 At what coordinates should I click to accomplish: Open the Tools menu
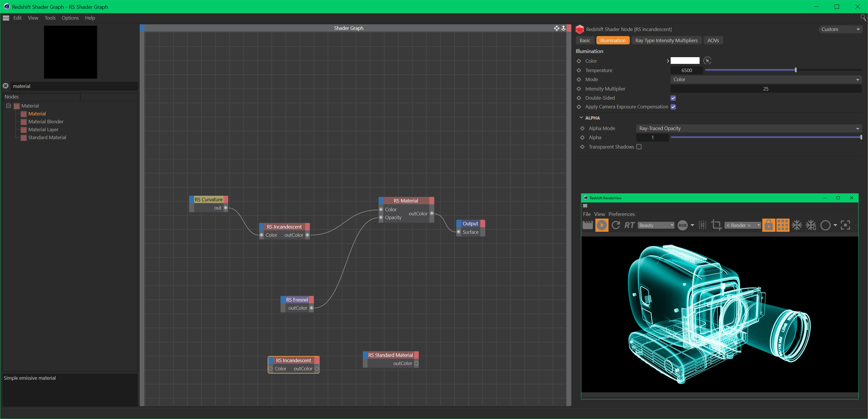click(50, 18)
